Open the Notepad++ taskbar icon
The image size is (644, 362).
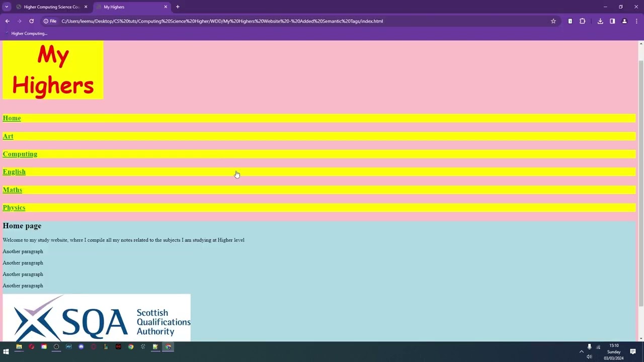tap(155, 346)
